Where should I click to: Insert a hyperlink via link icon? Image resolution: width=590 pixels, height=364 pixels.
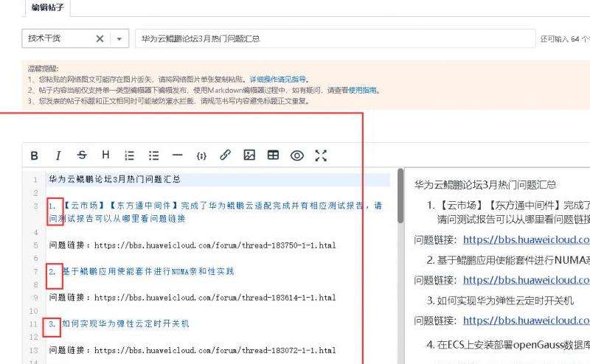click(226, 155)
